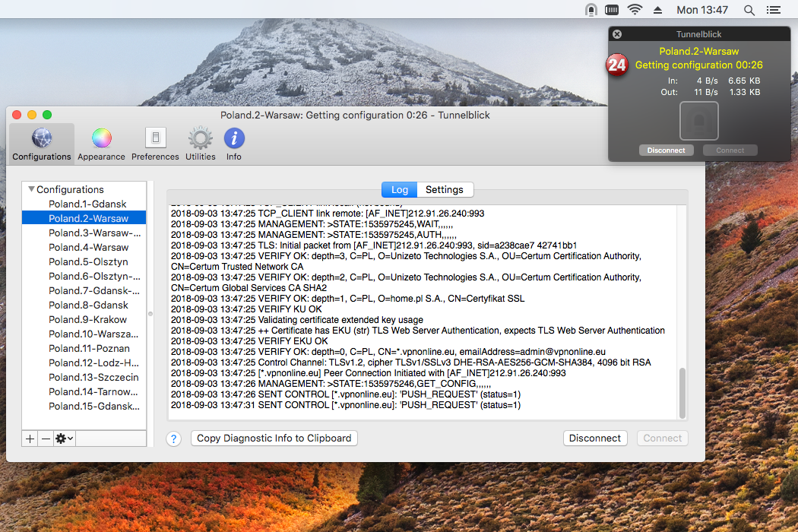Copy Diagnostic Info to Clipboard
798x532 pixels.
274,439
